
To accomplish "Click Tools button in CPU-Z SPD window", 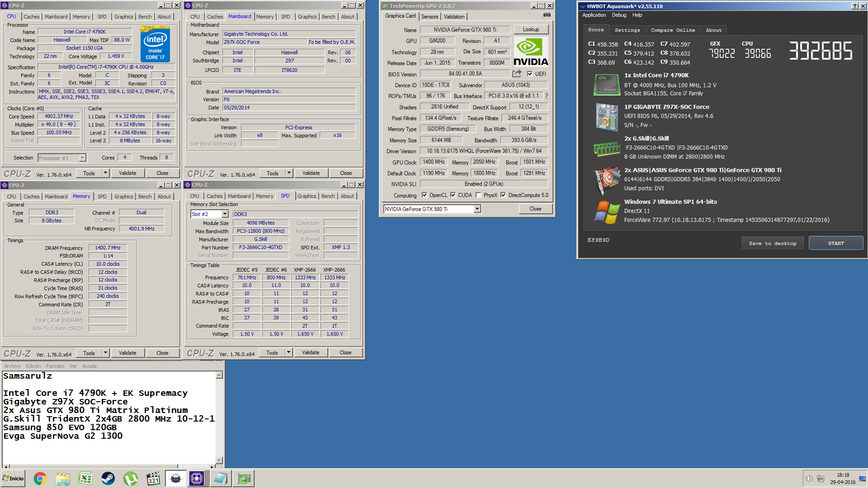I will coord(272,352).
